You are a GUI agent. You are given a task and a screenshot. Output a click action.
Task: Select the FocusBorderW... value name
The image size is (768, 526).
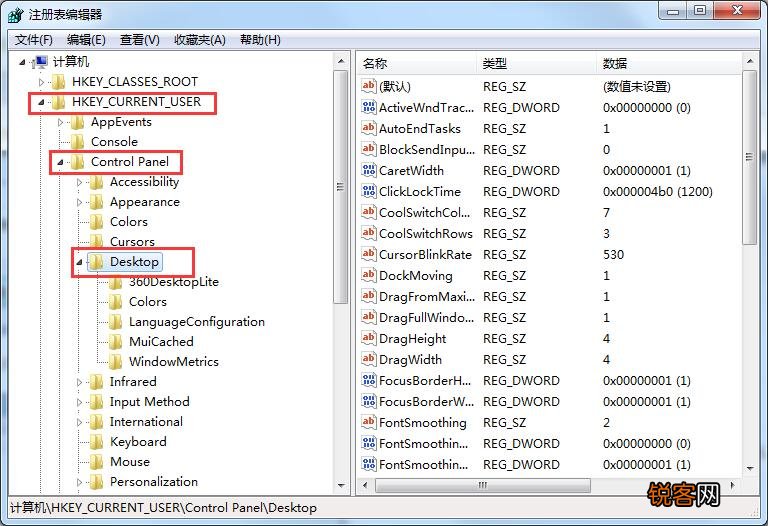(426, 401)
